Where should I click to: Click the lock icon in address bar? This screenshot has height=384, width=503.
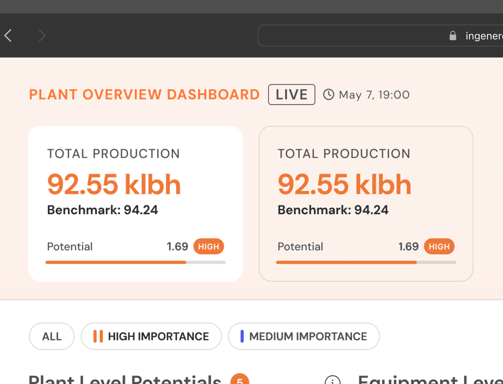[453, 35]
